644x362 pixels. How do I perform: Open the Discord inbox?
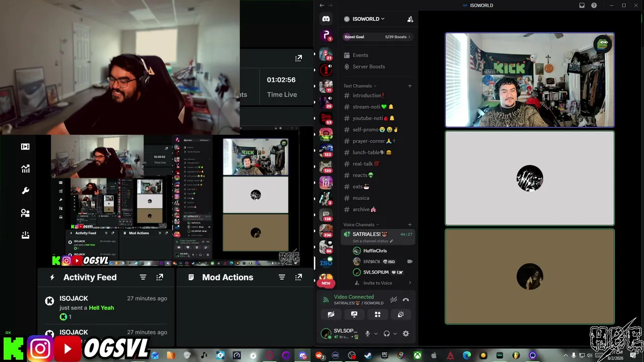pos(582,6)
